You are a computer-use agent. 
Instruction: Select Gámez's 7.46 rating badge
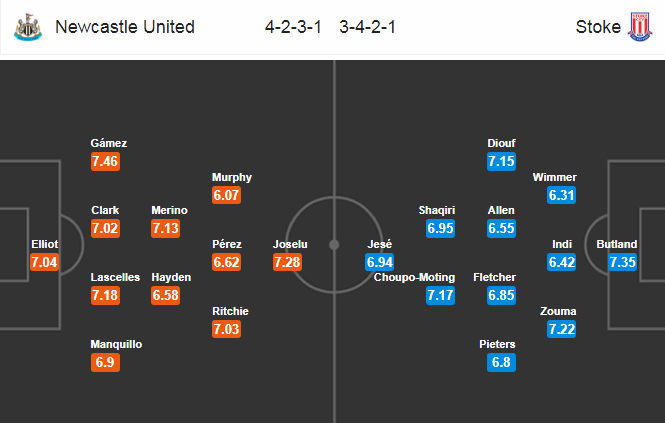(105, 161)
